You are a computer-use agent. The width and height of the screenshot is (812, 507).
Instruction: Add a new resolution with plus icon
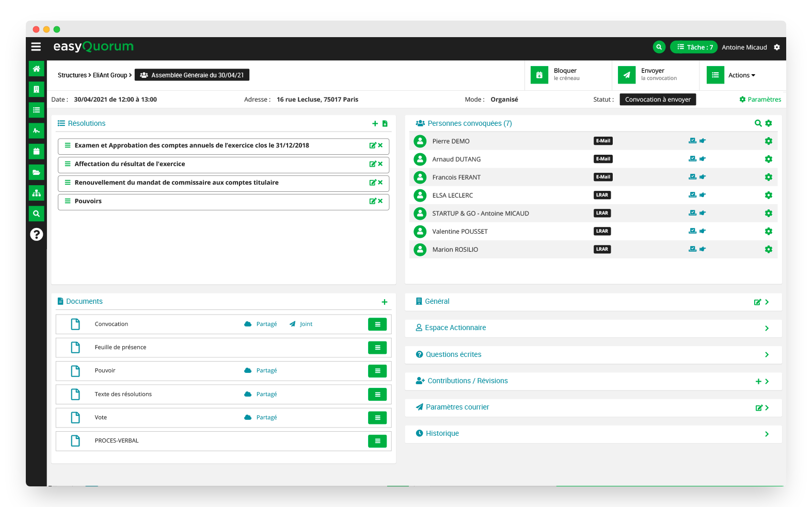pos(375,124)
